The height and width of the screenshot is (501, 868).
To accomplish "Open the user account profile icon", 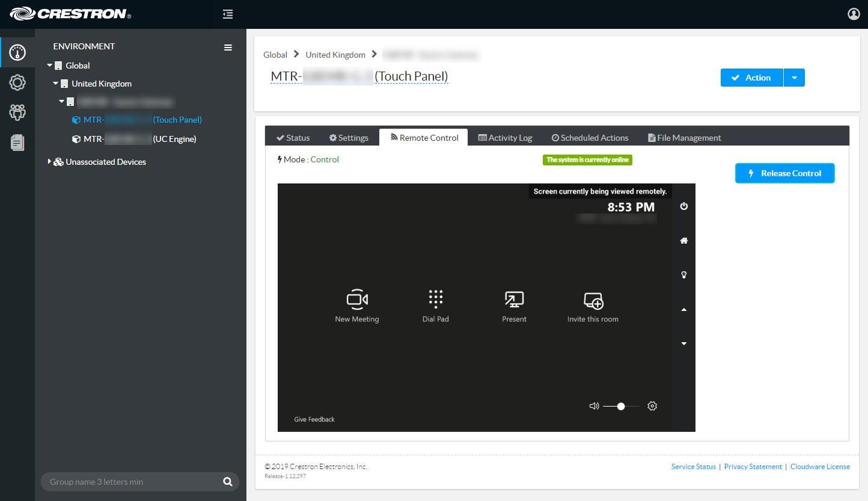I will [x=854, y=14].
